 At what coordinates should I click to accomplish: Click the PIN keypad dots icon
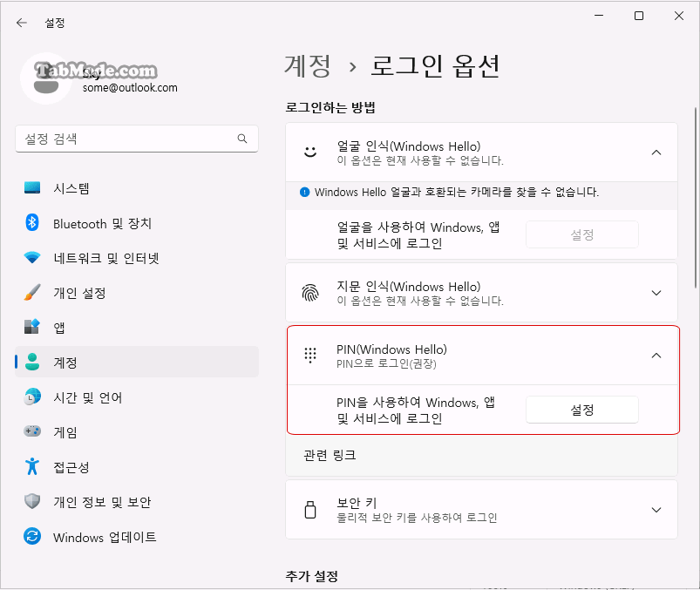310,356
